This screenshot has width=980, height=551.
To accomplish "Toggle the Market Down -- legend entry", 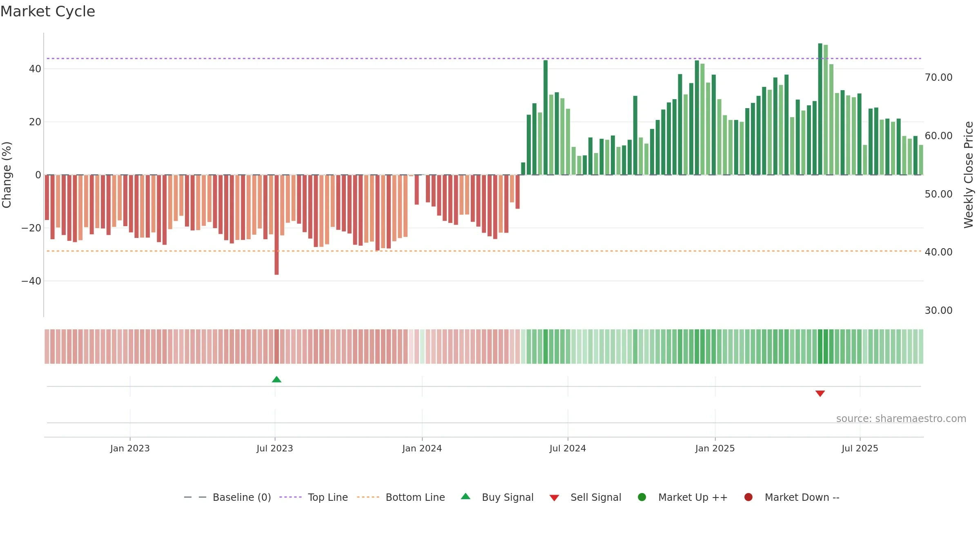I will coord(792,497).
